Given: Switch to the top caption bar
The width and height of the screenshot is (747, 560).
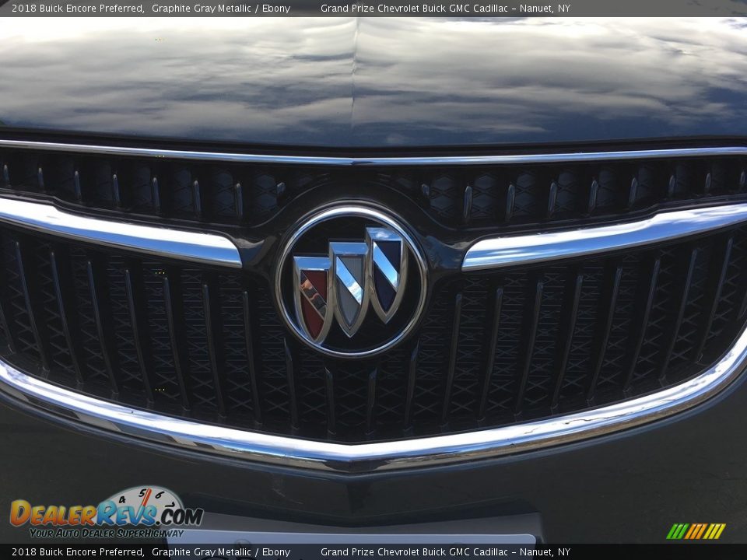Looking at the screenshot, I should click(373, 9).
